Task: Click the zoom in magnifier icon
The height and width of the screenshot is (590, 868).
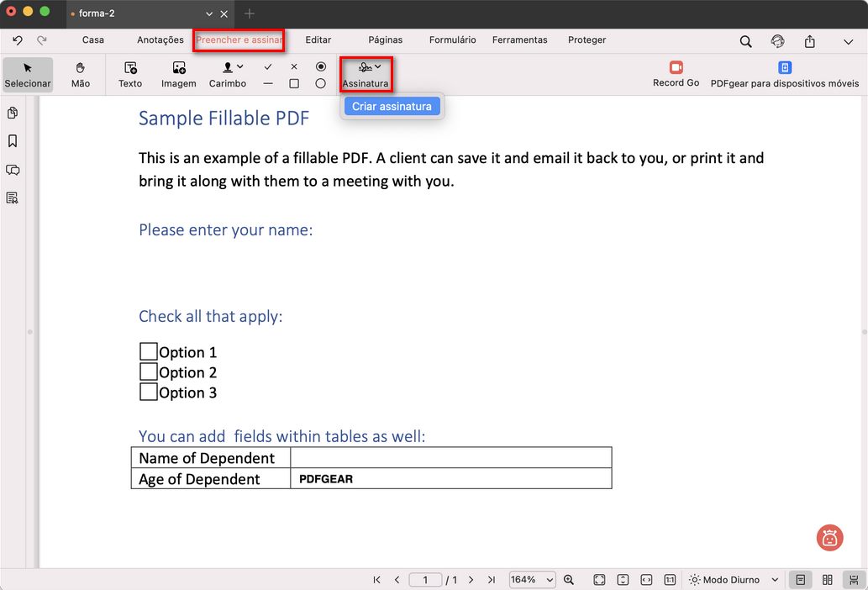Action: point(569,579)
